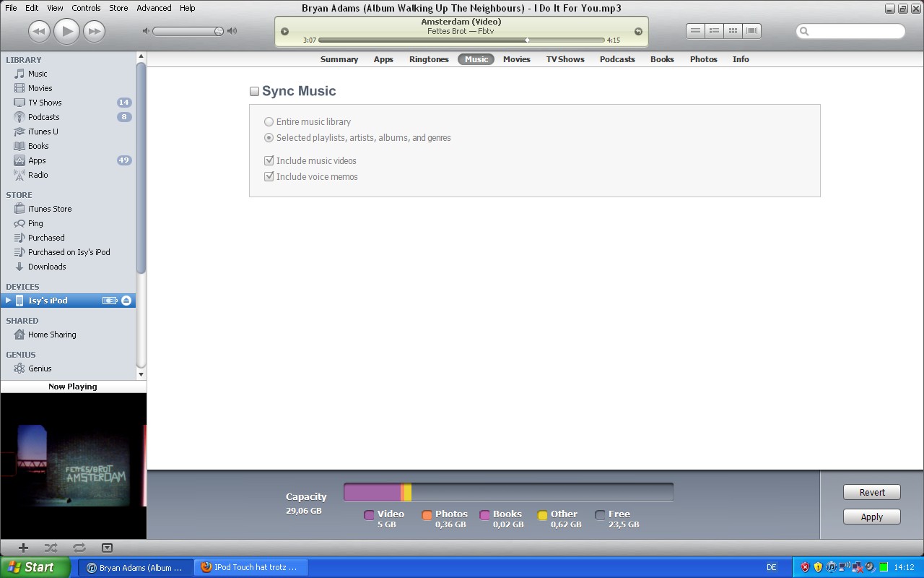Image resolution: width=924 pixels, height=578 pixels.
Task: Toggle shuffle with the shuffle icon
Action: coord(51,548)
